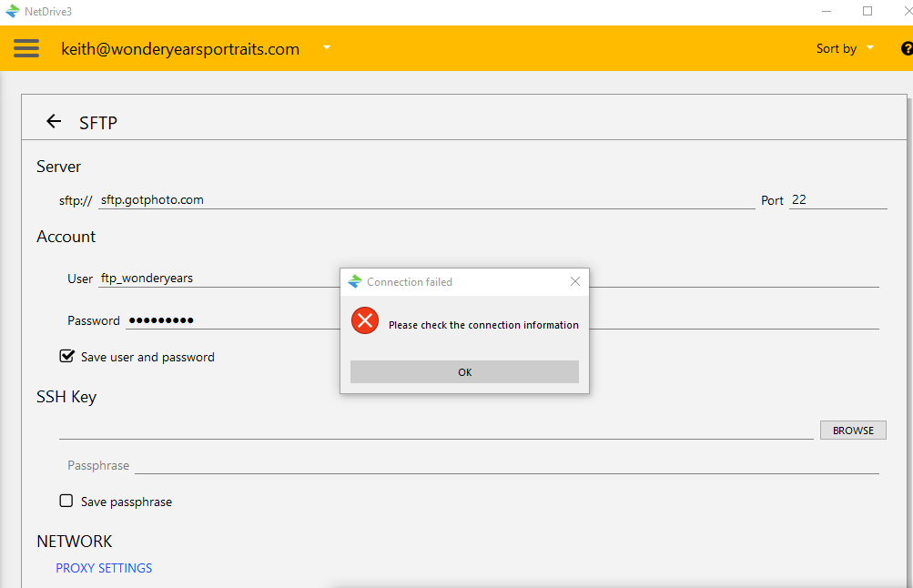Expand the account email dropdown arrow
The width and height of the screenshot is (913, 588).
[x=327, y=47]
